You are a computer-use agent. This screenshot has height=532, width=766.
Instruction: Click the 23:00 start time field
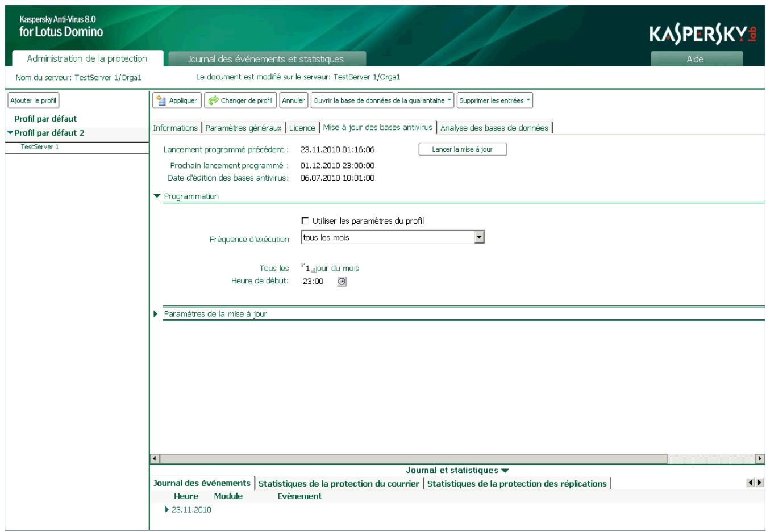(313, 281)
